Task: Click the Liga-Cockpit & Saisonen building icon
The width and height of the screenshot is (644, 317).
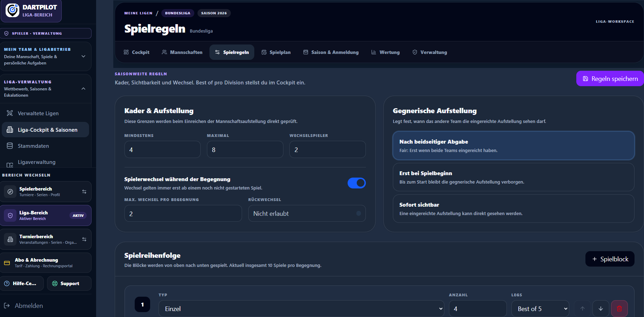Action: (x=10, y=130)
